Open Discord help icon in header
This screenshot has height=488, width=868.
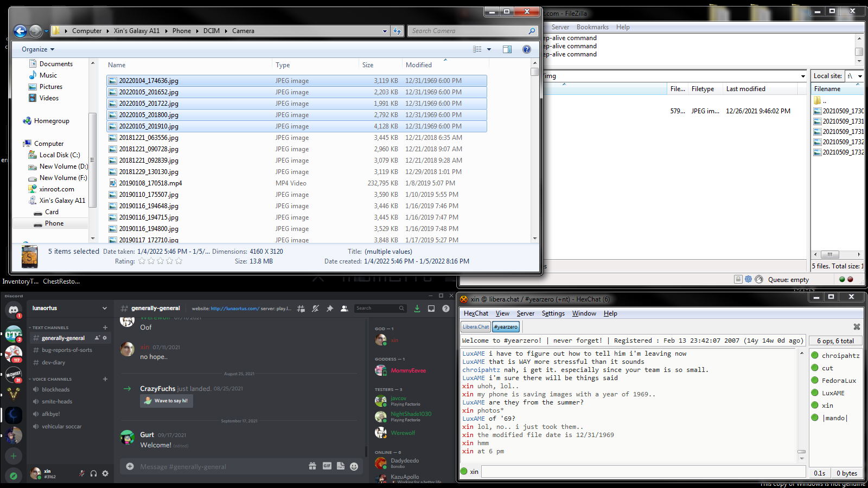click(446, 309)
